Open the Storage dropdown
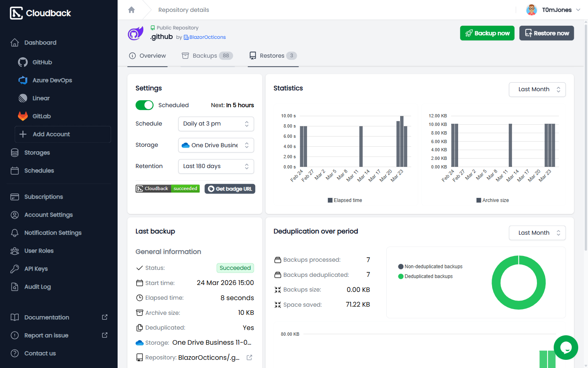This screenshot has height=368, width=588. click(x=216, y=145)
